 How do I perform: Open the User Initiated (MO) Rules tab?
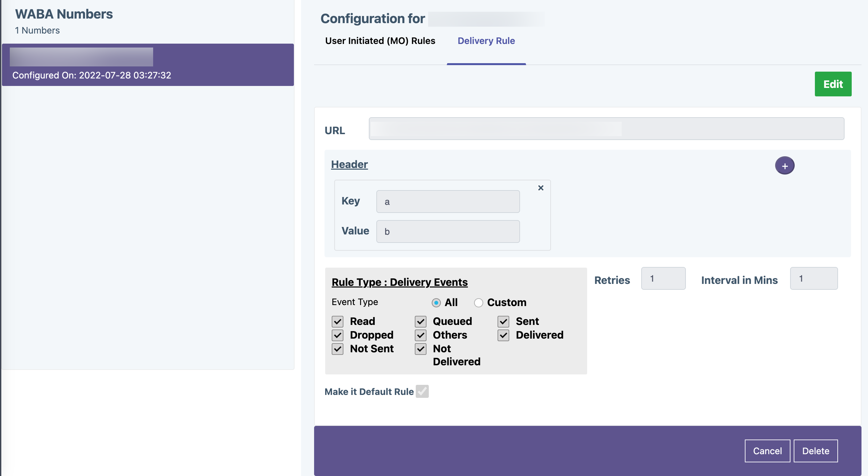(380, 41)
